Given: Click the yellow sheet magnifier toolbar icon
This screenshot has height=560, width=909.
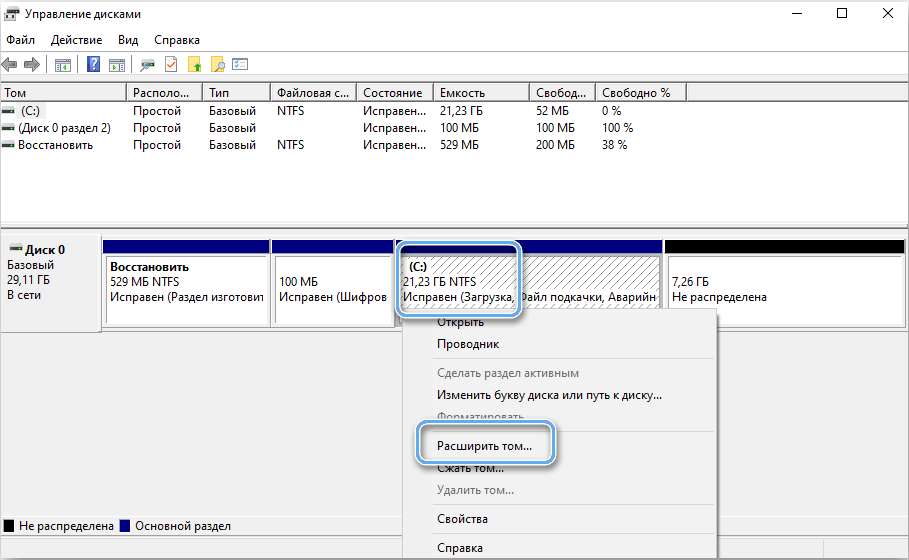Looking at the screenshot, I should tap(217, 65).
